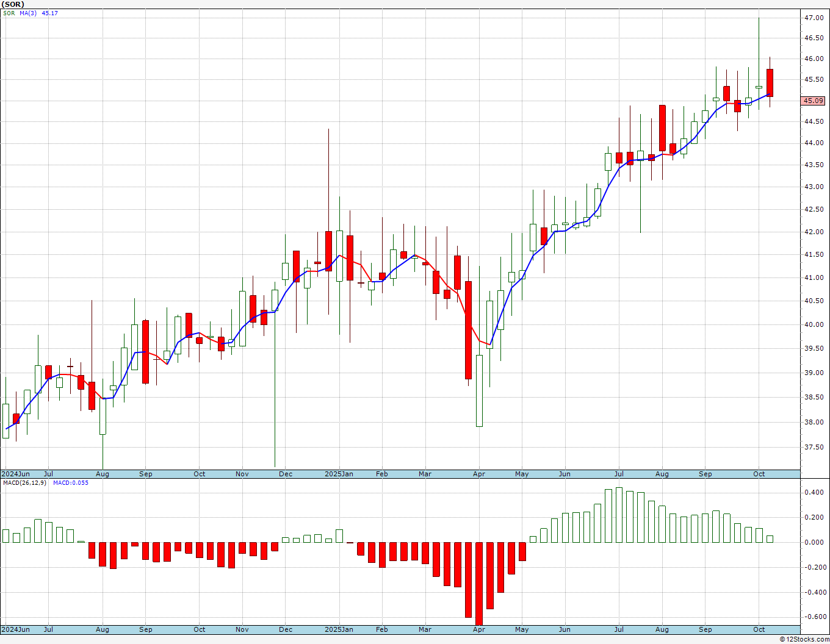The width and height of the screenshot is (830, 644).
Task: Click the "39.50" price axis label
Action: click(x=814, y=349)
